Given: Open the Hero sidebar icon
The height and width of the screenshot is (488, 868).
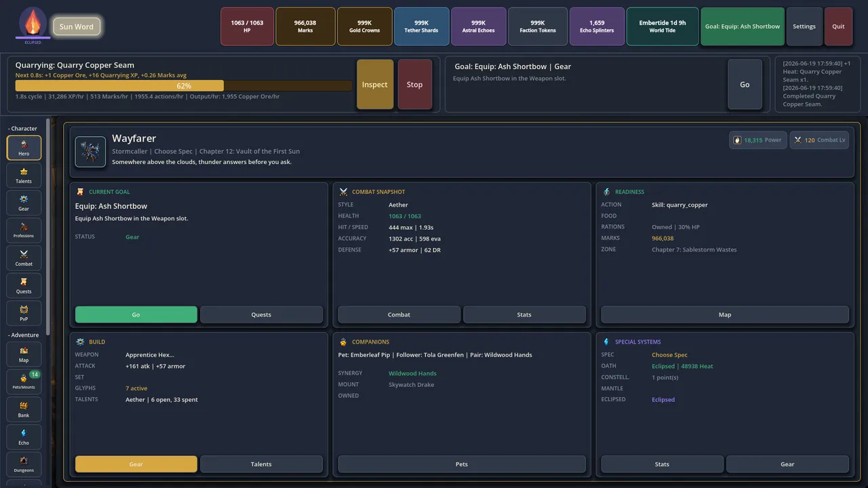Looking at the screenshot, I should click(24, 148).
